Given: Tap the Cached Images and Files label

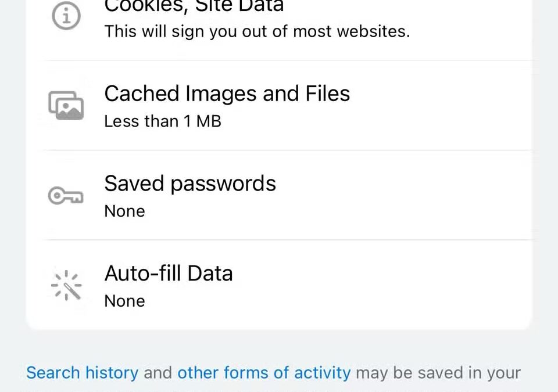Looking at the screenshot, I should [x=227, y=93].
